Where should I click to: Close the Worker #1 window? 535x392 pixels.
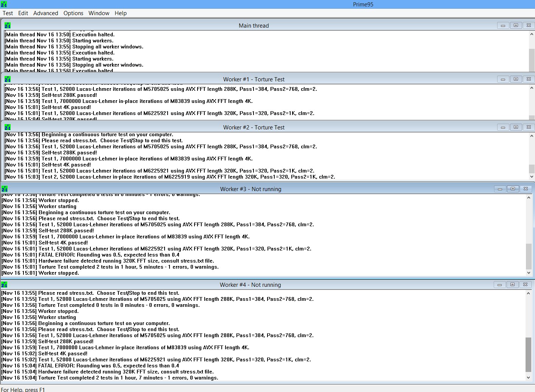click(x=529, y=79)
